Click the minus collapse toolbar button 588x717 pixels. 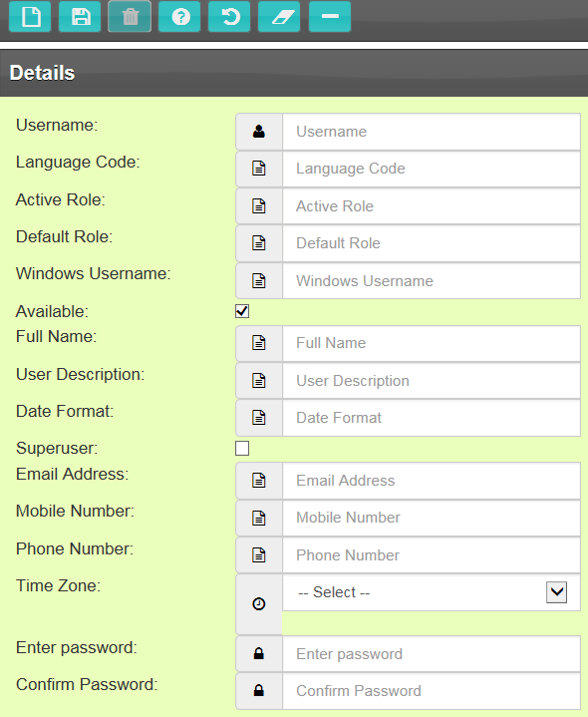[x=330, y=17]
